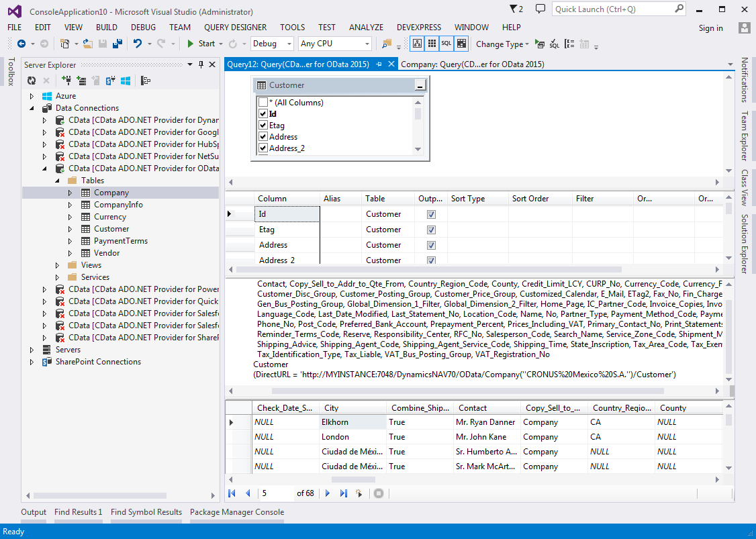Screen dimensions: 756x539
Task: Click the Refresh icon in Server Explorer
Action: click(32, 81)
